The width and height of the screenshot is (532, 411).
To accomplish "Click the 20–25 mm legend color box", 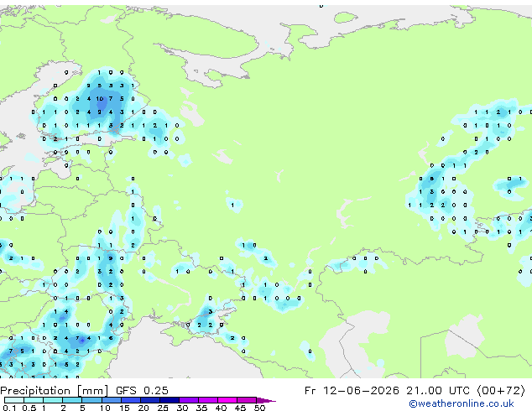I will coord(149,400).
